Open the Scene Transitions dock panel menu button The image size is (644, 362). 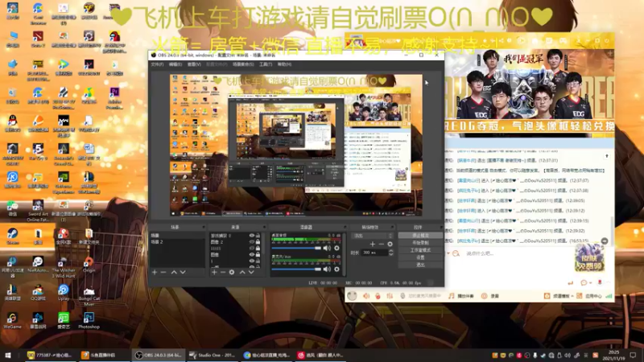tap(392, 227)
